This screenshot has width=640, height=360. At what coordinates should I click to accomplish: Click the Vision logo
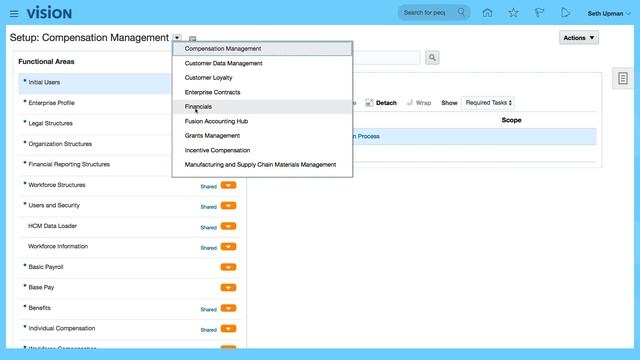click(49, 13)
